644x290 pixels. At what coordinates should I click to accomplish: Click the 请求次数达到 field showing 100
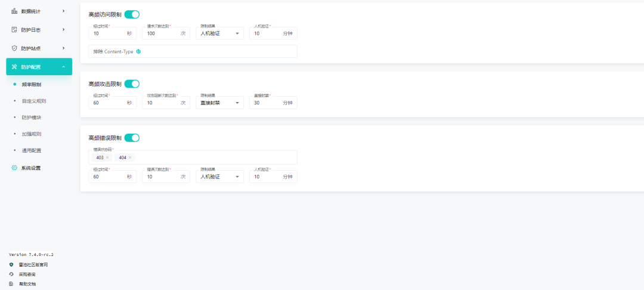(x=166, y=33)
